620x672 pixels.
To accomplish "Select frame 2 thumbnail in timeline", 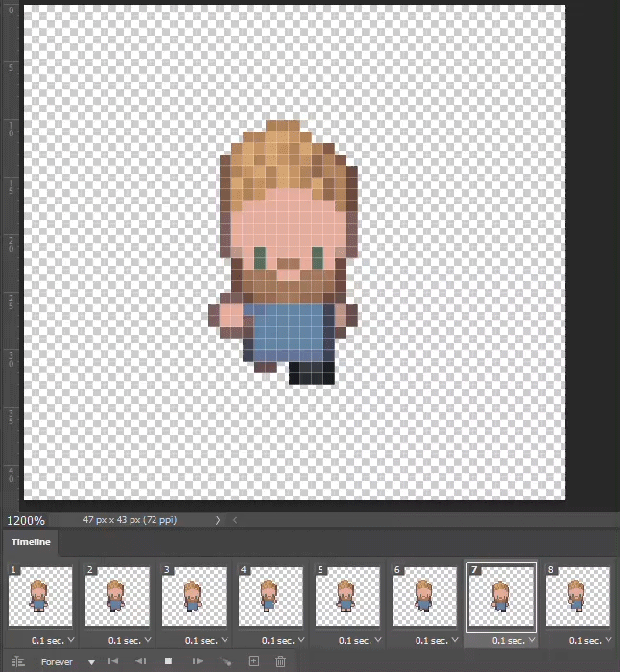I will pos(117,596).
